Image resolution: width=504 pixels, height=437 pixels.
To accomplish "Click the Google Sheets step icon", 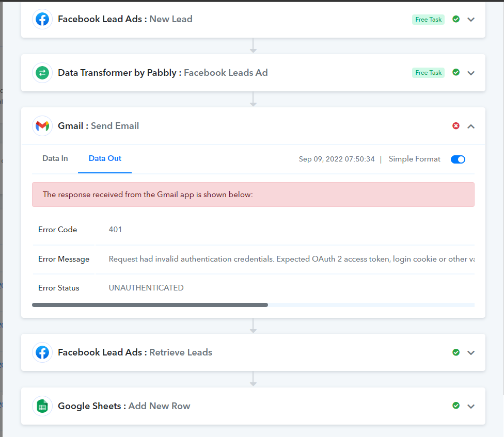I will click(42, 406).
